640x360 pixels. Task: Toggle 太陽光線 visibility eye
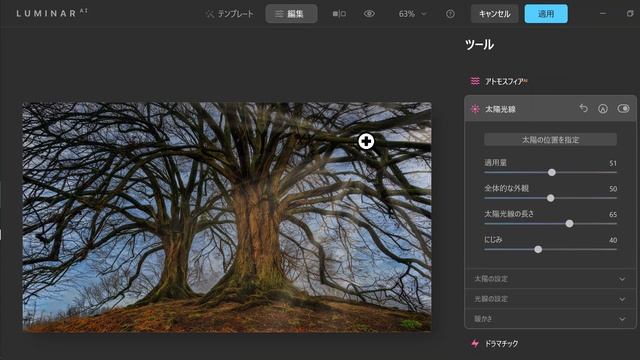point(623,109)
